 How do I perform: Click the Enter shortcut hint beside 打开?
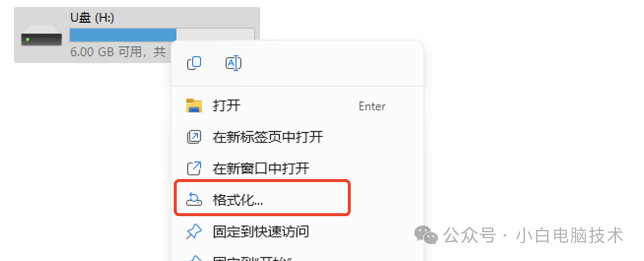[371, 106]
